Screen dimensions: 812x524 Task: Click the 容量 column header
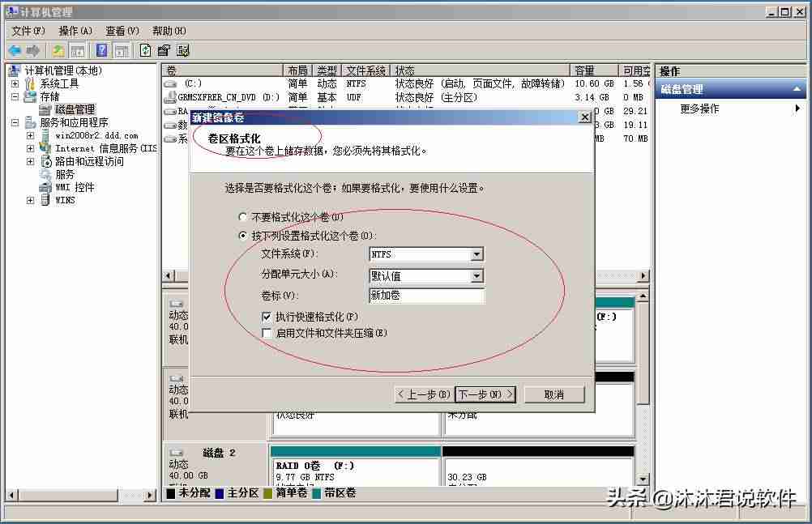point(594,70)
